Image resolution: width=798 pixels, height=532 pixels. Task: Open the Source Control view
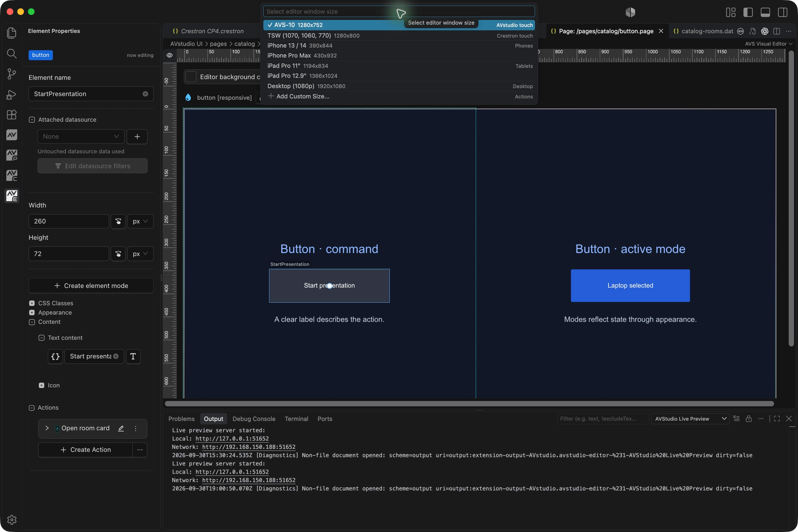pyautogui.click(x=12, y=73)
